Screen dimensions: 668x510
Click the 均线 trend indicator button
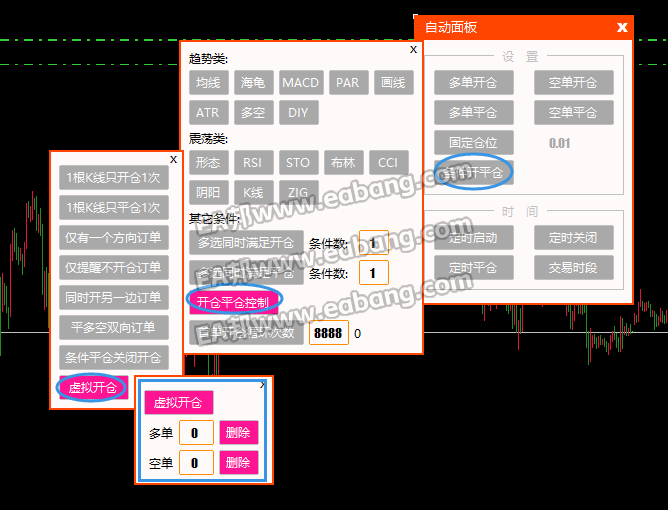coord(208,82)
